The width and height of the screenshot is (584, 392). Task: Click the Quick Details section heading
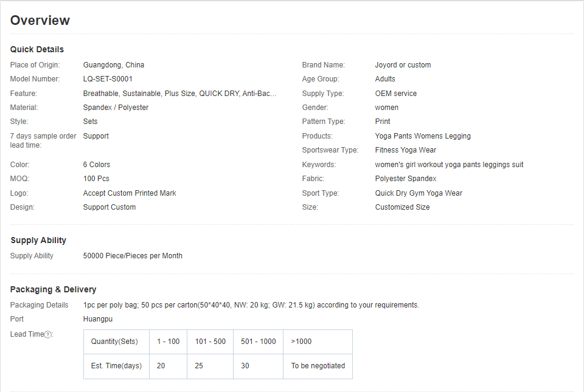[x=37, y=49]
